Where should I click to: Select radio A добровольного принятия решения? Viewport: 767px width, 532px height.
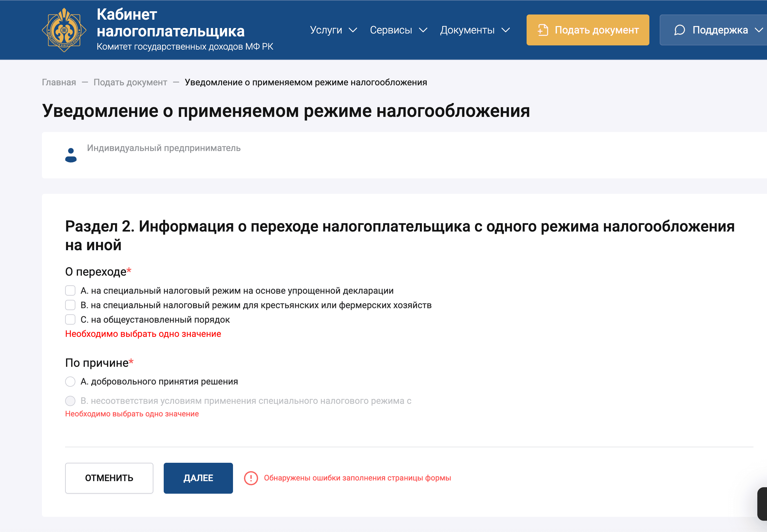coord(70,381)
